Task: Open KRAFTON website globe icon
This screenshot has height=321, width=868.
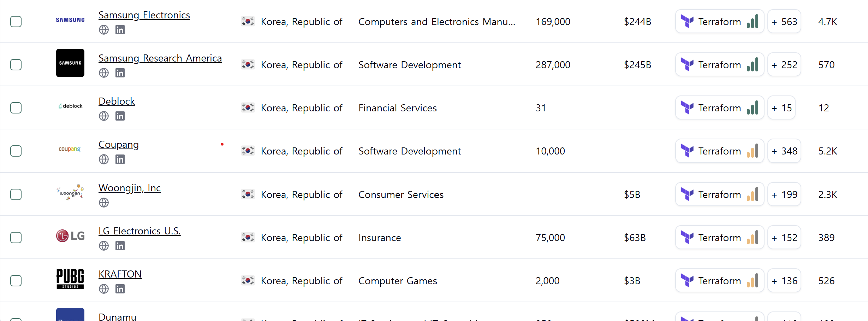Action: pos(104,289)
